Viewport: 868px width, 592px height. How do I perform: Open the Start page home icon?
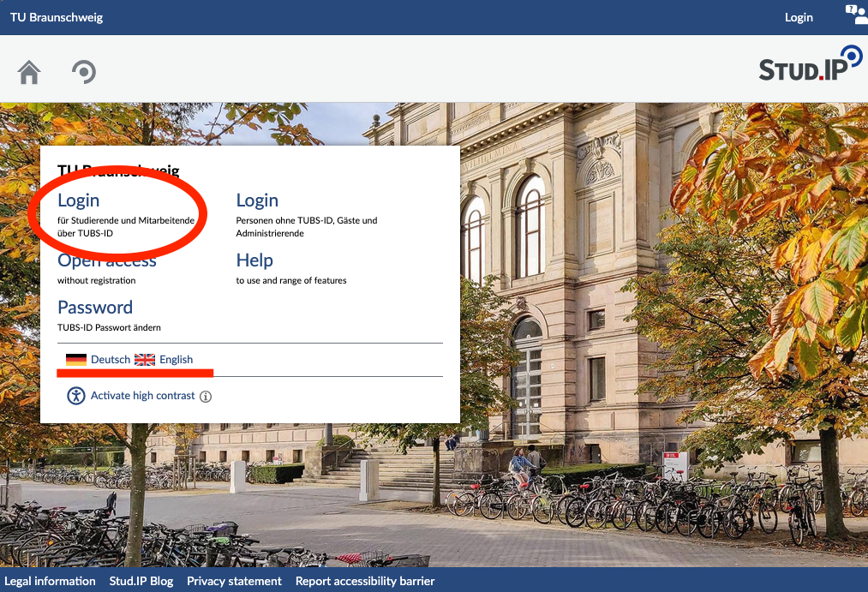pyautogui.click(x=29, y=72)
